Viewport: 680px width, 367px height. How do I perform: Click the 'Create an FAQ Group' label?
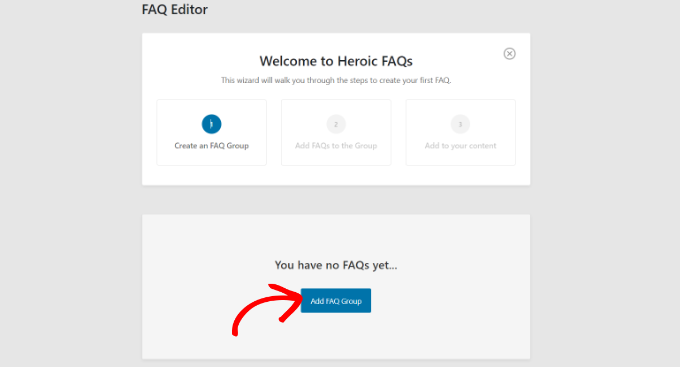click(x=212, y=146)
